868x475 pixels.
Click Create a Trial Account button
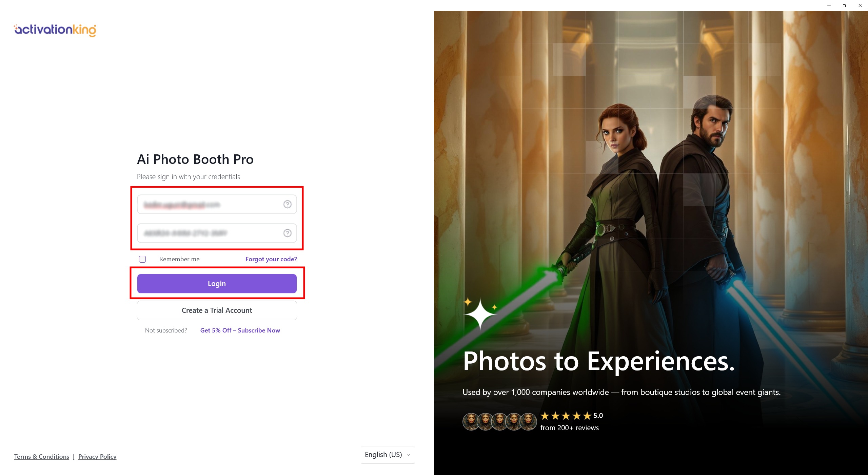click(x=217, y=310)
